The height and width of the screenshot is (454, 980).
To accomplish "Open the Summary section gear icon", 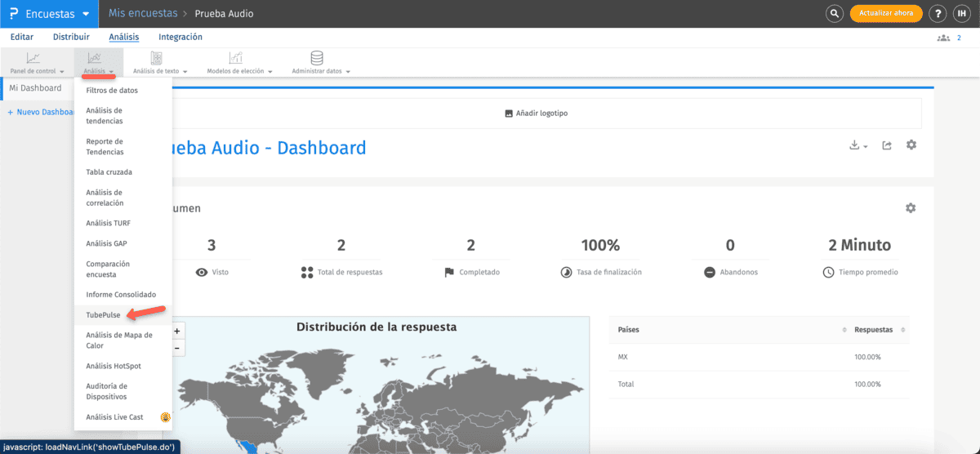I will pyautogui.click(x=911, y=208).
